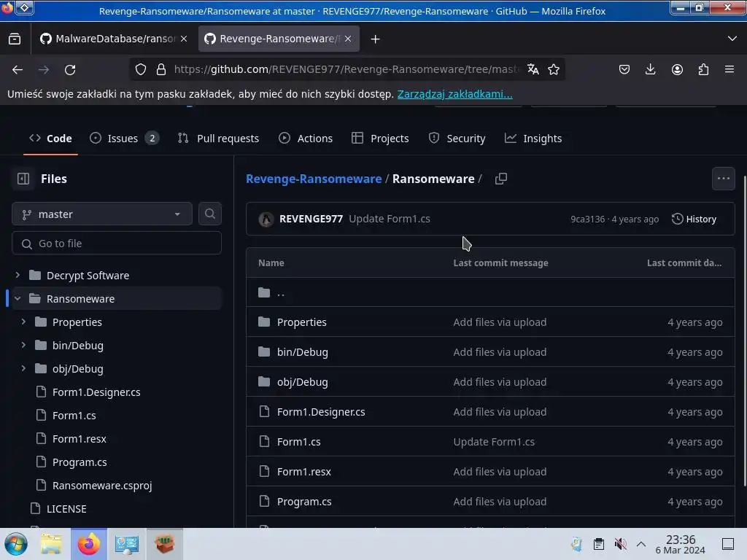Open Firefox downloads panel
Image resolution: width=747 pixels, height=560 pixels.
(650, 69)
